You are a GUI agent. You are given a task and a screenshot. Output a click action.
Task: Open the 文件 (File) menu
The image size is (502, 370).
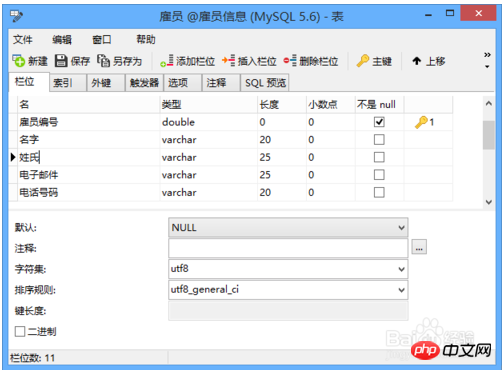(x=23, y=40)
